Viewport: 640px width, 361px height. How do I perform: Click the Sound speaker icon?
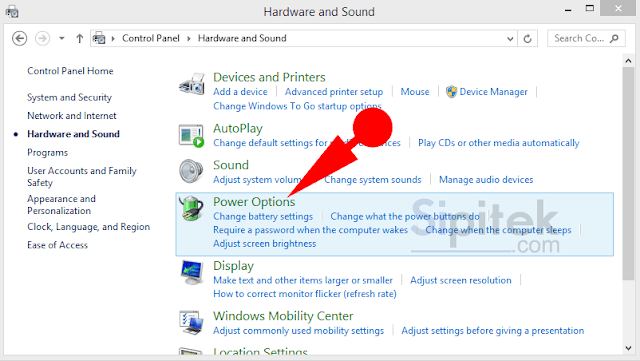click(191, 171)
